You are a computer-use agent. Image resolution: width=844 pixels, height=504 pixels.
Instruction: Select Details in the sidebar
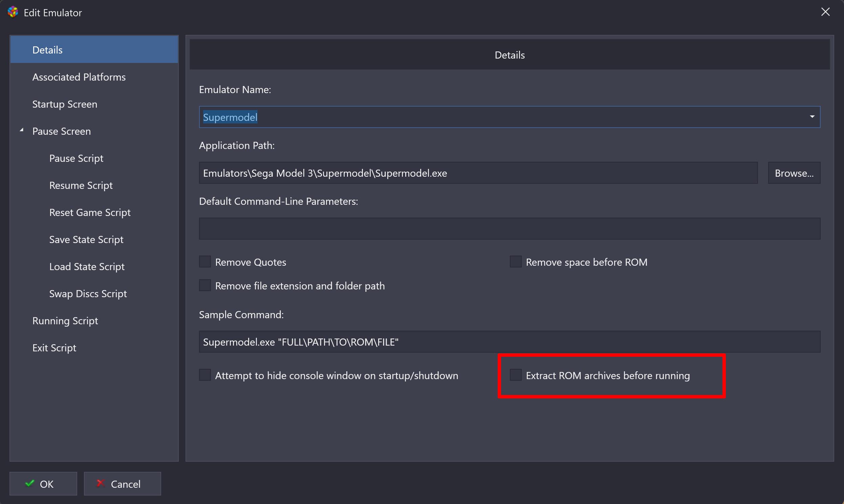[x=94, y=49]
